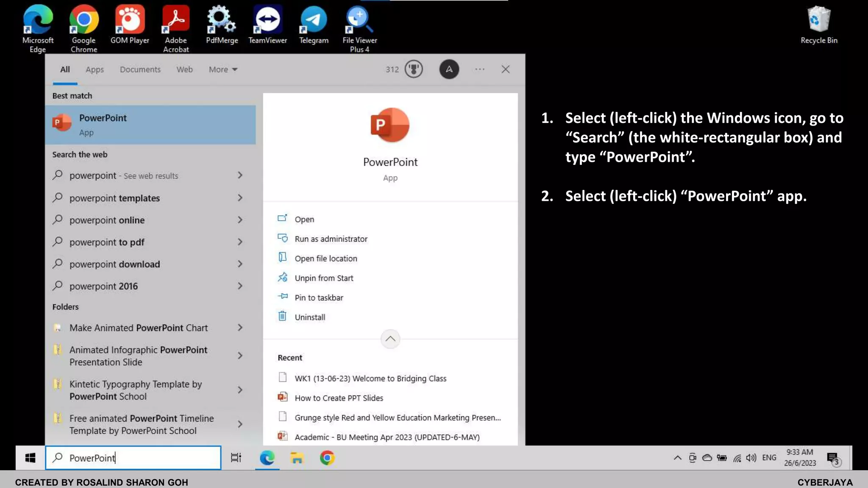Open File Viewer Plus 4 shortcut
The image size is (868, 488).
tap(359, 28)
